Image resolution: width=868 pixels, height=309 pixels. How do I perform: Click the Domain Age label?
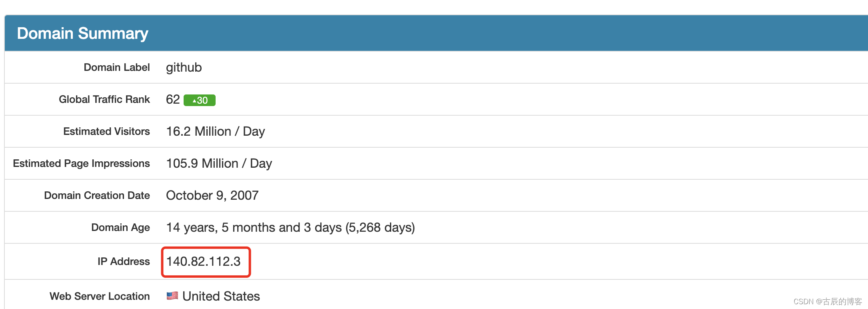(121, 227)
